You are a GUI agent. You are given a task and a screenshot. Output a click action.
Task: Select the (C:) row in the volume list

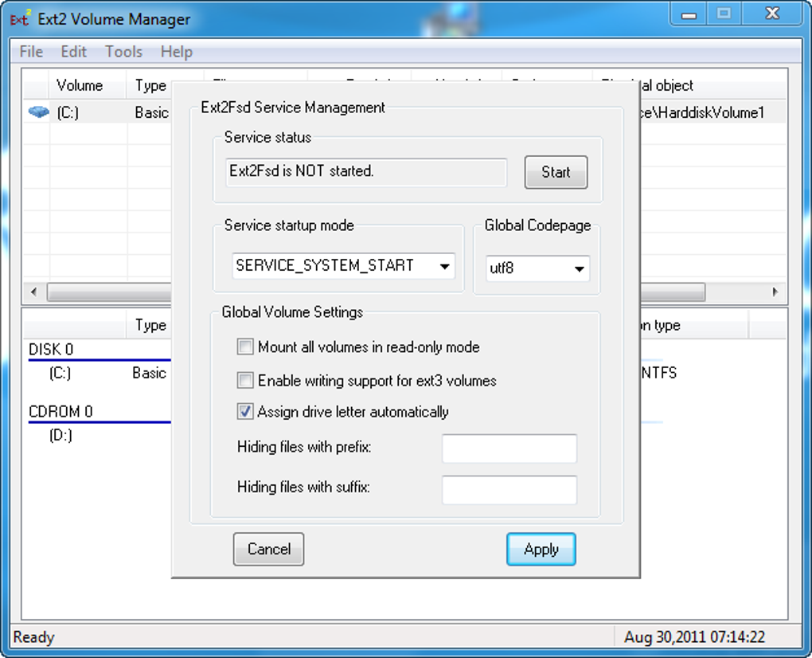tap(404, 112)
